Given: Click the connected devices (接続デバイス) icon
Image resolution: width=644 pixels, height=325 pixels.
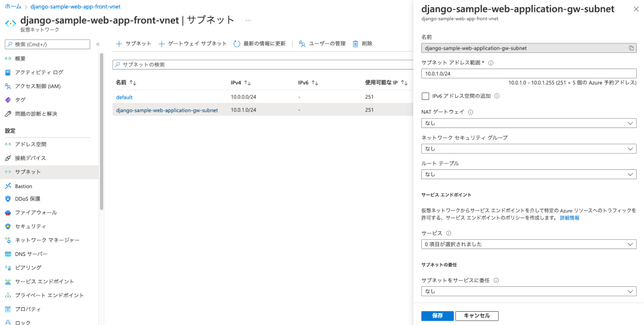Looking at the screenshot, I should click(x=8, y=158).
